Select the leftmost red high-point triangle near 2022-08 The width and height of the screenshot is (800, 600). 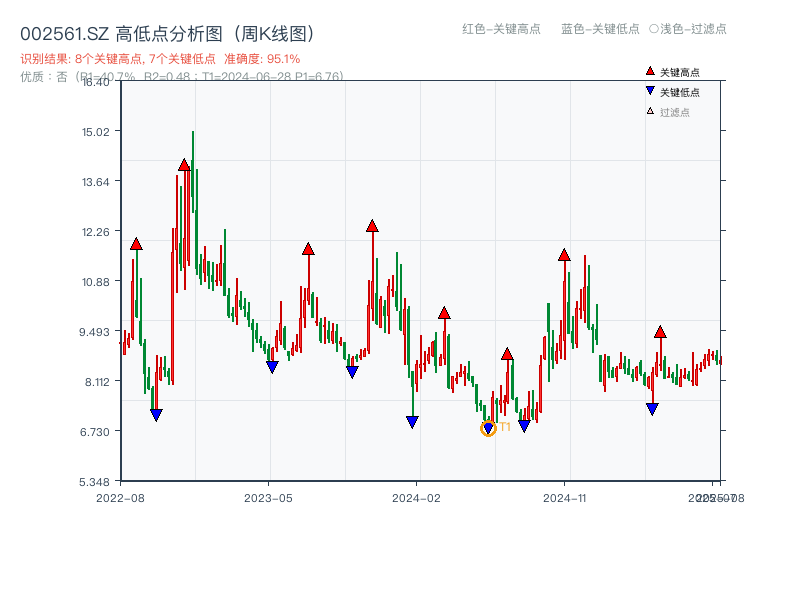click(135, 242)
